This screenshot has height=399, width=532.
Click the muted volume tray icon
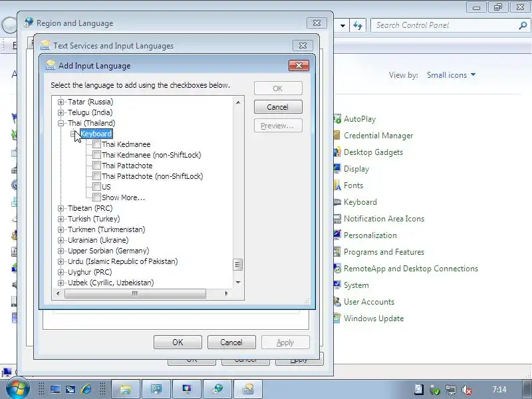click(x=467, y=390)
